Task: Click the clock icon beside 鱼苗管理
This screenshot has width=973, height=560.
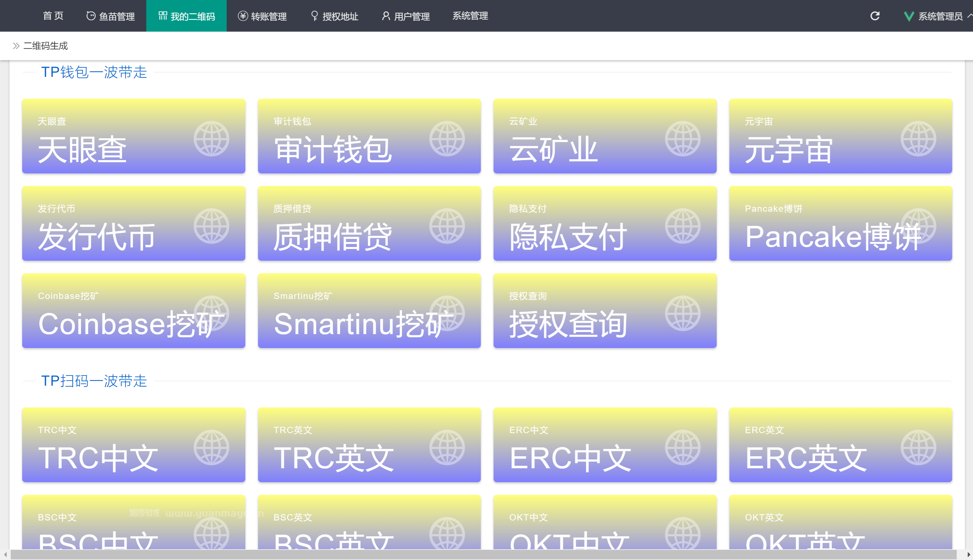Action: (91, 16)
